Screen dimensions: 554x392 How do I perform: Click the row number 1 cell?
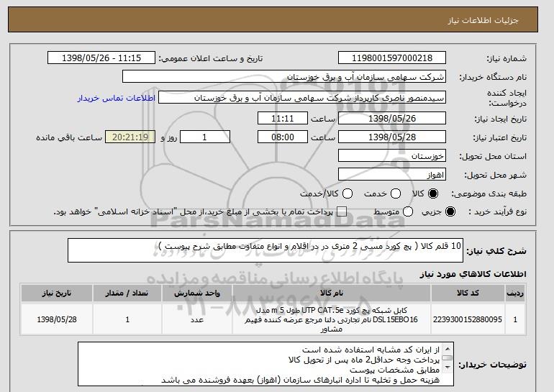pyautogui.click(x=515, y=319)
